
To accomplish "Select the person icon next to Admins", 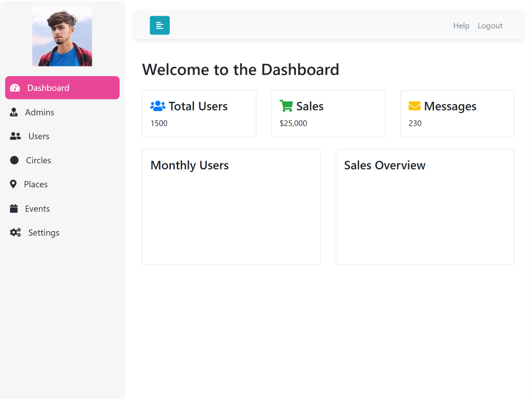I will (14, 112).
